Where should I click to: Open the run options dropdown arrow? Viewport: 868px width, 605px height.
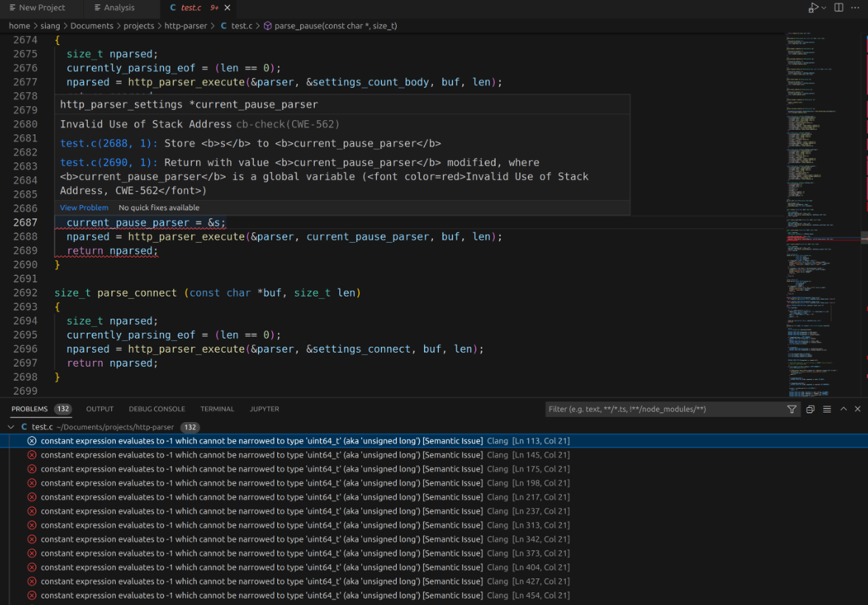(824, 7)
